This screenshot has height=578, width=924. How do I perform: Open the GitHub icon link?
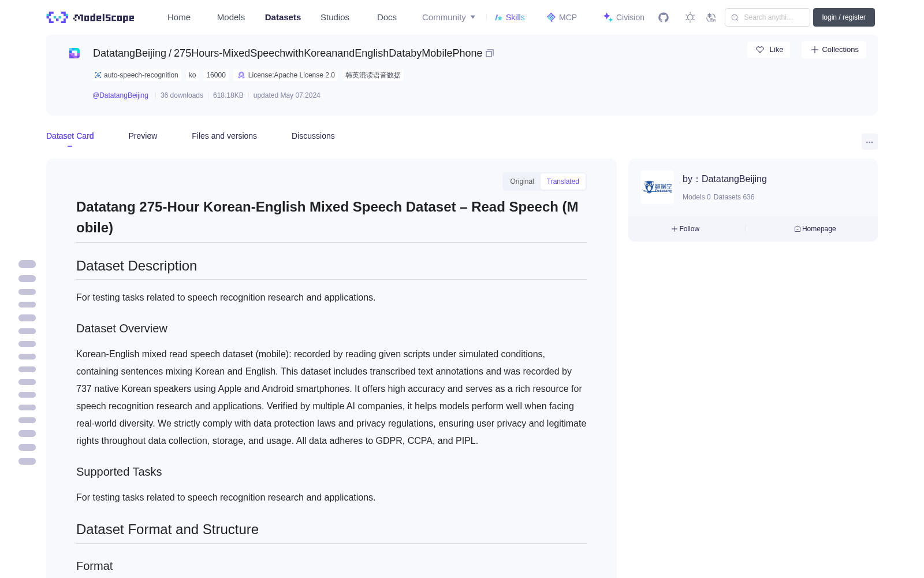[664, 17]
